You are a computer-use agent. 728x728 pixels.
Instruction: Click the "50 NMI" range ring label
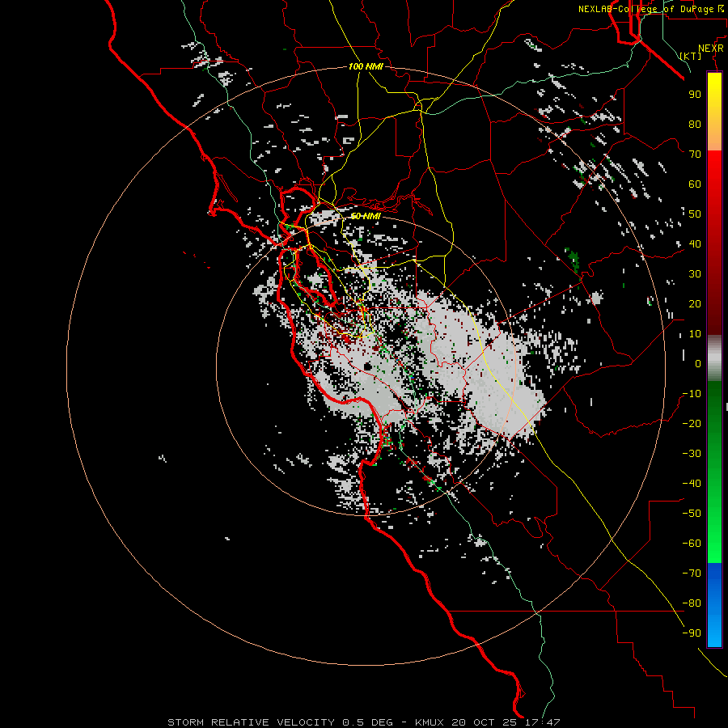[366, 216]
